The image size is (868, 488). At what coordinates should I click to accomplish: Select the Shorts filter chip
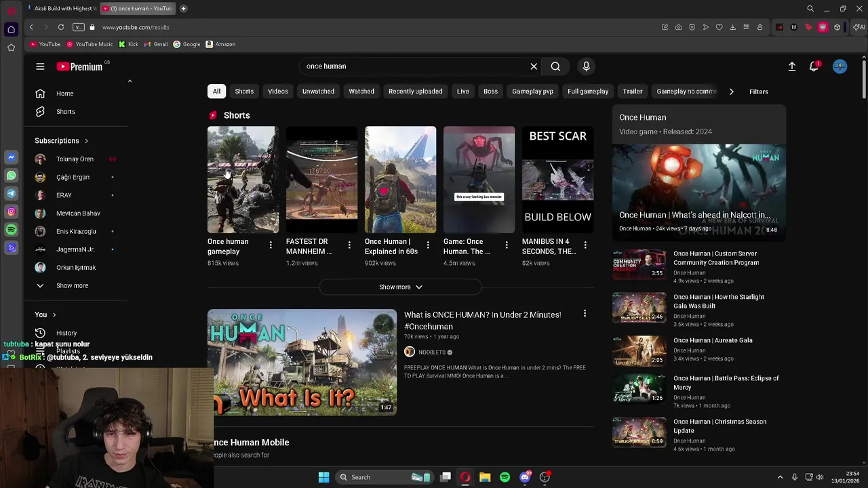244,91
